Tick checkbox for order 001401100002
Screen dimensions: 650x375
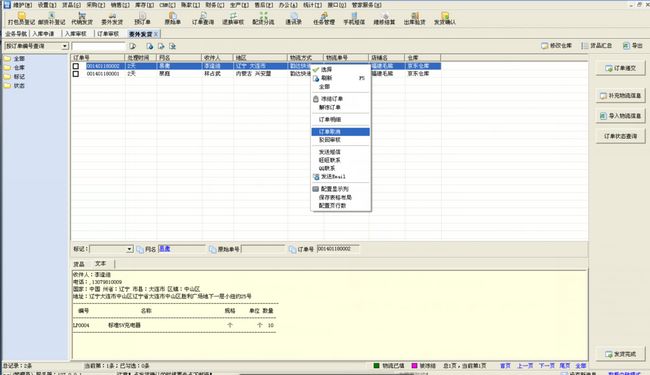76,66
